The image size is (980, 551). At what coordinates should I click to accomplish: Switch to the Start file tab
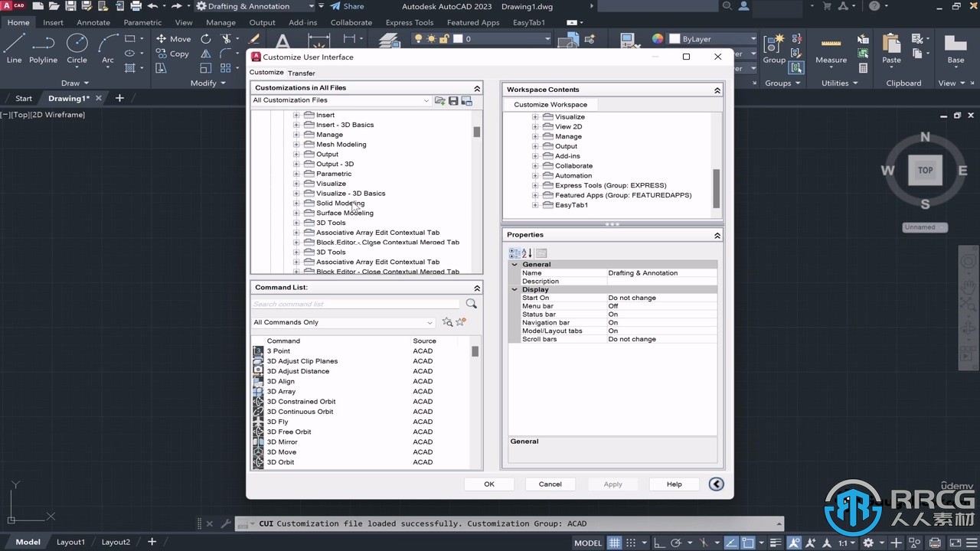(24, 98)
